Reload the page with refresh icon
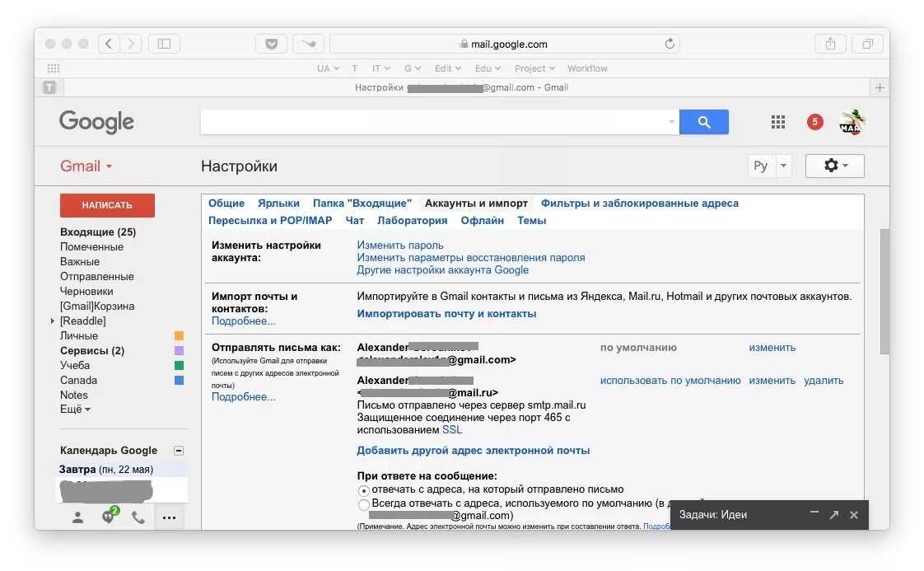Viewport: 924px width, 571px height. tap(670, 44)
